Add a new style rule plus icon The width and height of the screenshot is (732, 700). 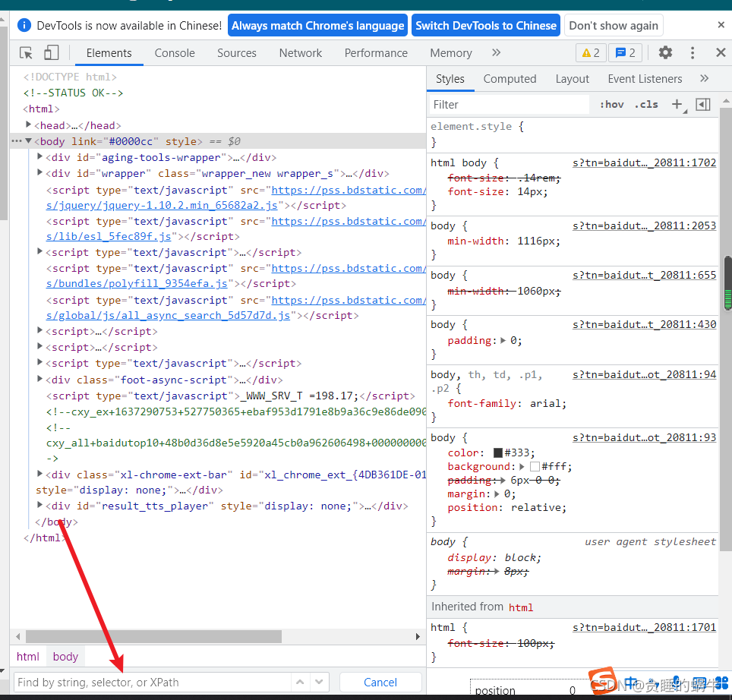(x=677, y=104)
